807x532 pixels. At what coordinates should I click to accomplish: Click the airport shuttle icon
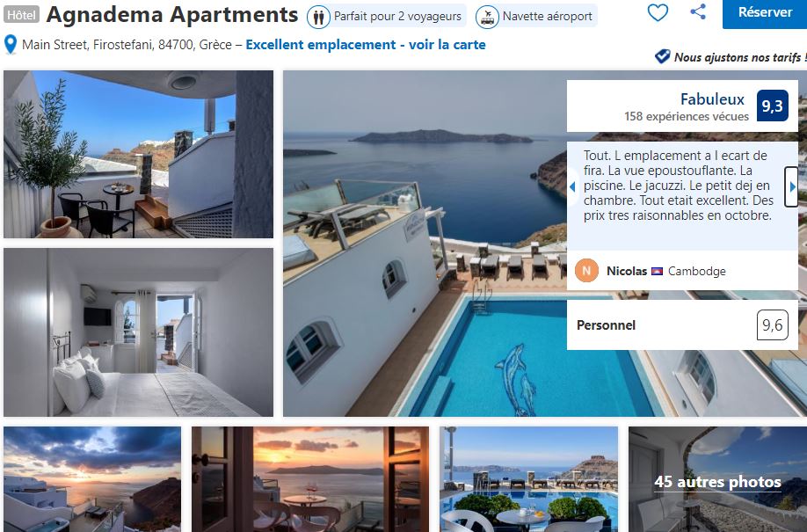tap(487, 17)
